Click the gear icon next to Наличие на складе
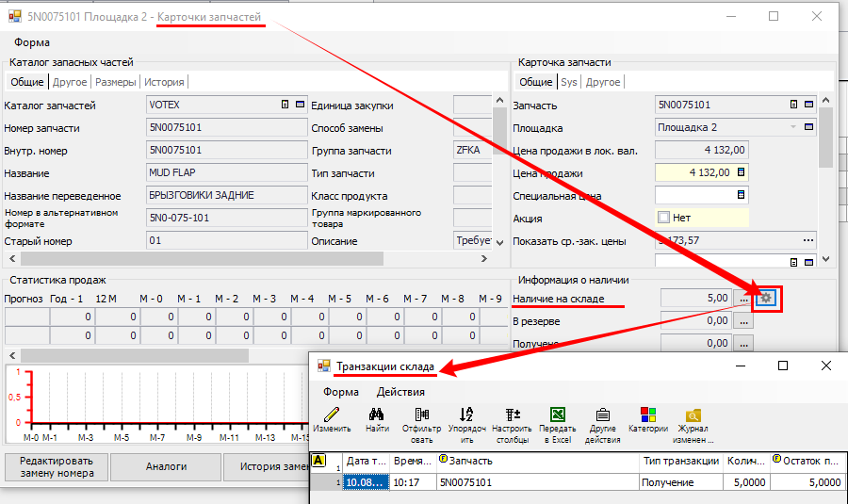848x504 pixels. (766, 299)
